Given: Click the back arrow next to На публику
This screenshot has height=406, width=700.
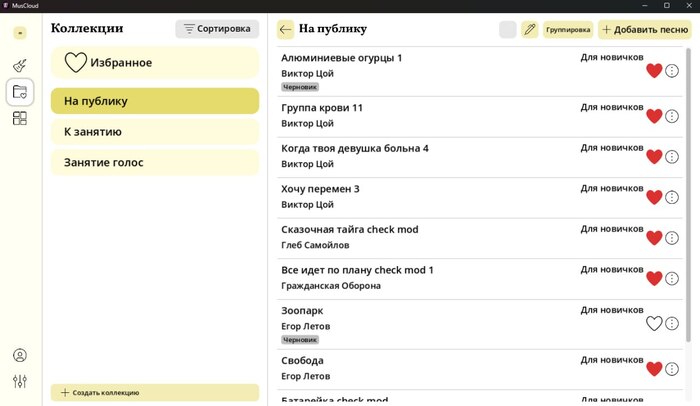Looking at the screenshot, I should pyautogui.click(x=286, y=30).
